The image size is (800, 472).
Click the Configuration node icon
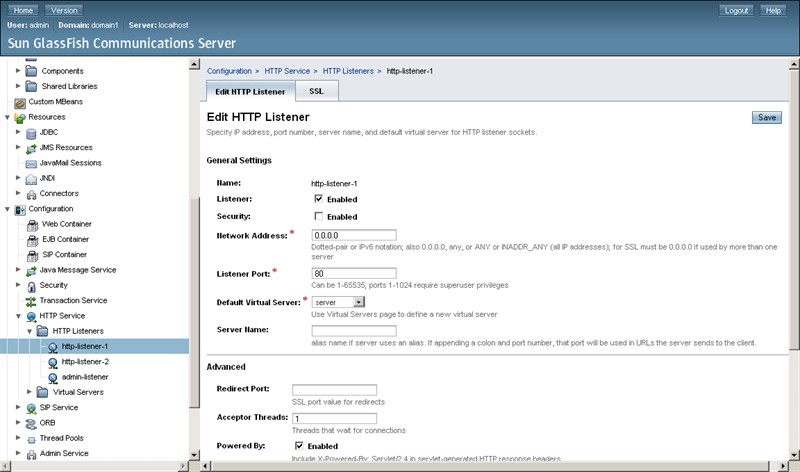coord(20,209)
